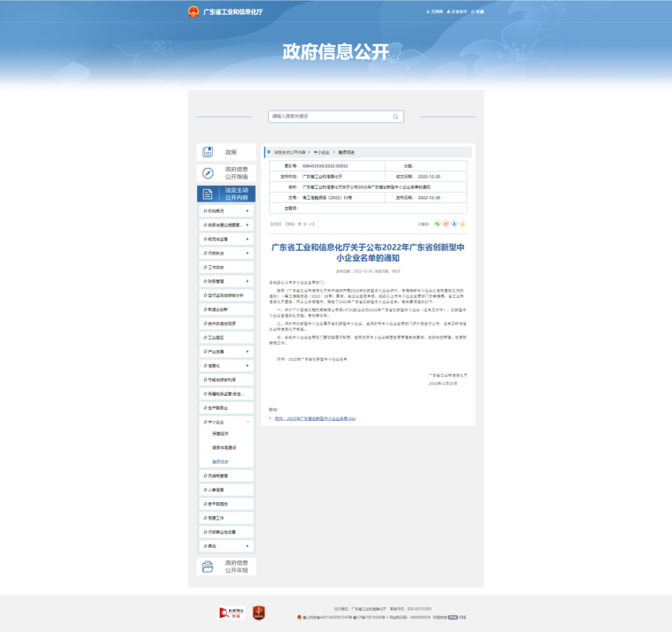The height and width of the screenshot is (632, 672).
Task: Share article via the blue QQ icon
Action: (x=454, y=225)
